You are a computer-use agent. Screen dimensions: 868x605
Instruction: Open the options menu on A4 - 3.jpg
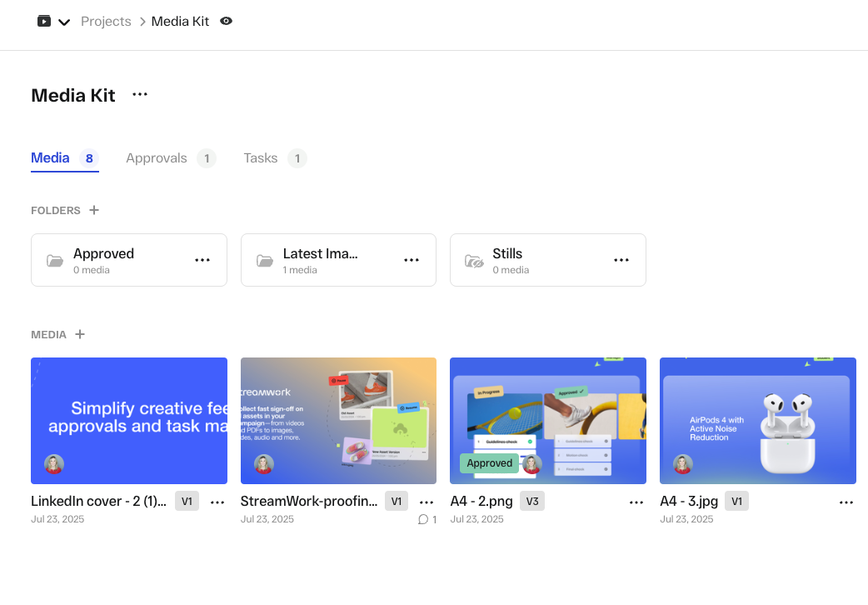pos(846,501)
